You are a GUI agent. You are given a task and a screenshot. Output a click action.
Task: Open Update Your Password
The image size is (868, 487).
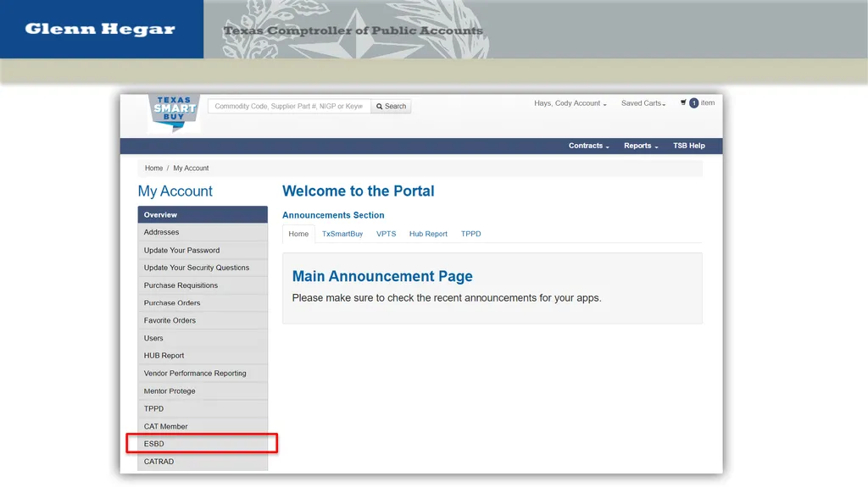click(x=203, y=250)
